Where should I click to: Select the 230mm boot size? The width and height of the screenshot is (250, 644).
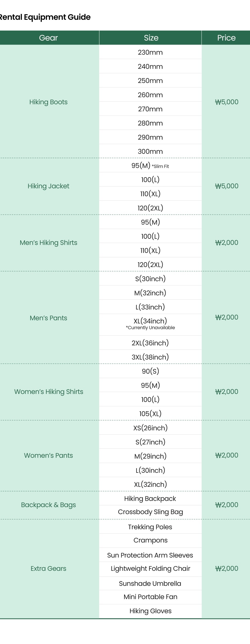point(150,52)
